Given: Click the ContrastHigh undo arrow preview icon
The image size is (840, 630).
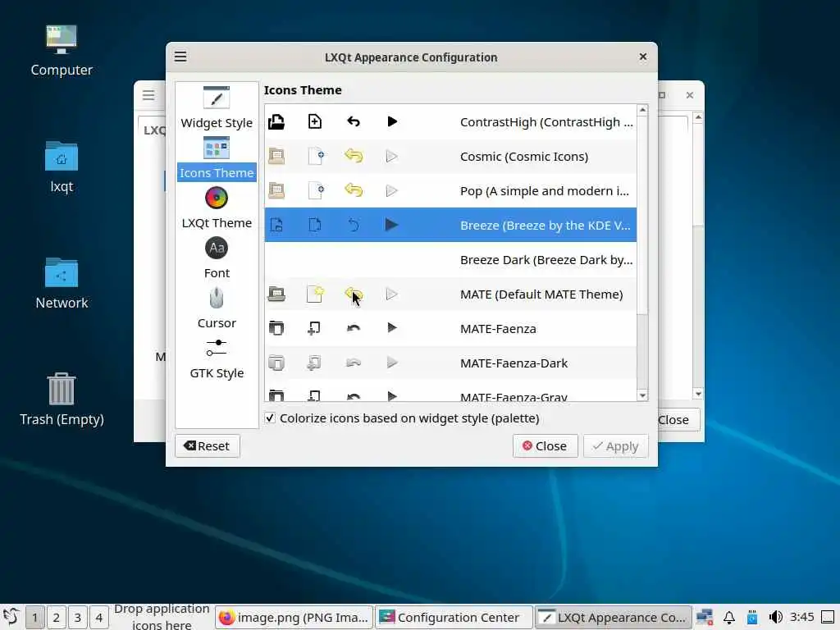Looking at the screenshot, I should pos(354,121).
